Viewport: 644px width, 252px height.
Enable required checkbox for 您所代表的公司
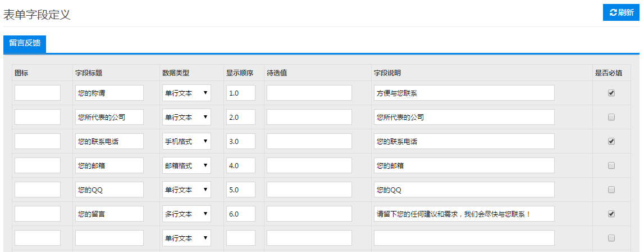[611, 117]
